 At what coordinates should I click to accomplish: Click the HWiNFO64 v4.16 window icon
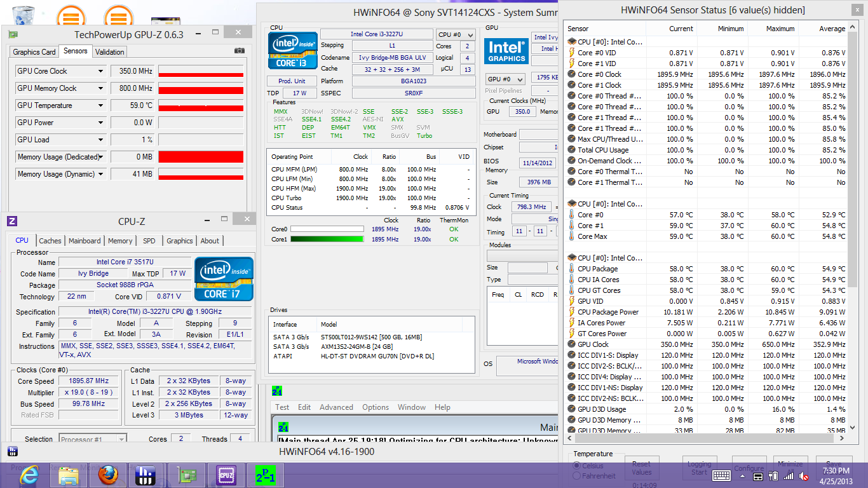tap(12, 452)
